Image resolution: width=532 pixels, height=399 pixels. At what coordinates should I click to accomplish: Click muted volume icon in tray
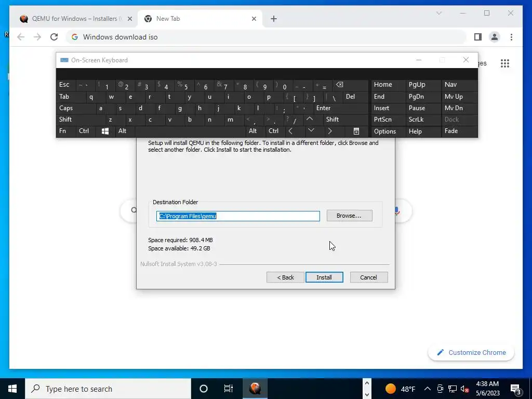(x=465, y=389)
